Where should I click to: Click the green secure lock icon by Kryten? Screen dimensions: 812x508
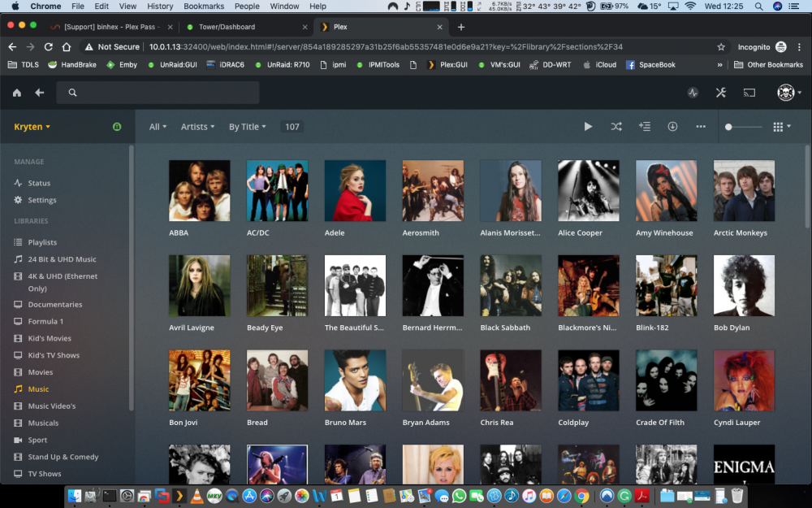(117, 127)
